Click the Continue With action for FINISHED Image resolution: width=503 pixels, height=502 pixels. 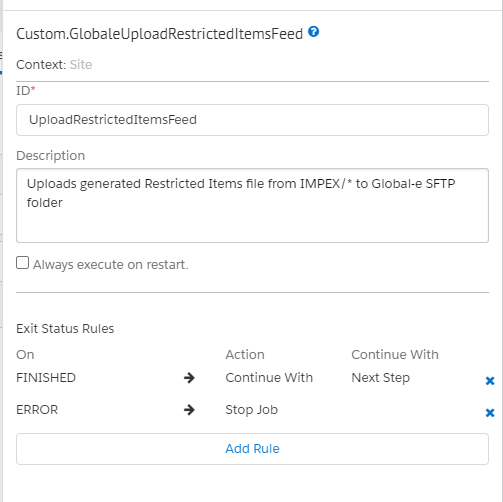tap(269, 378)
